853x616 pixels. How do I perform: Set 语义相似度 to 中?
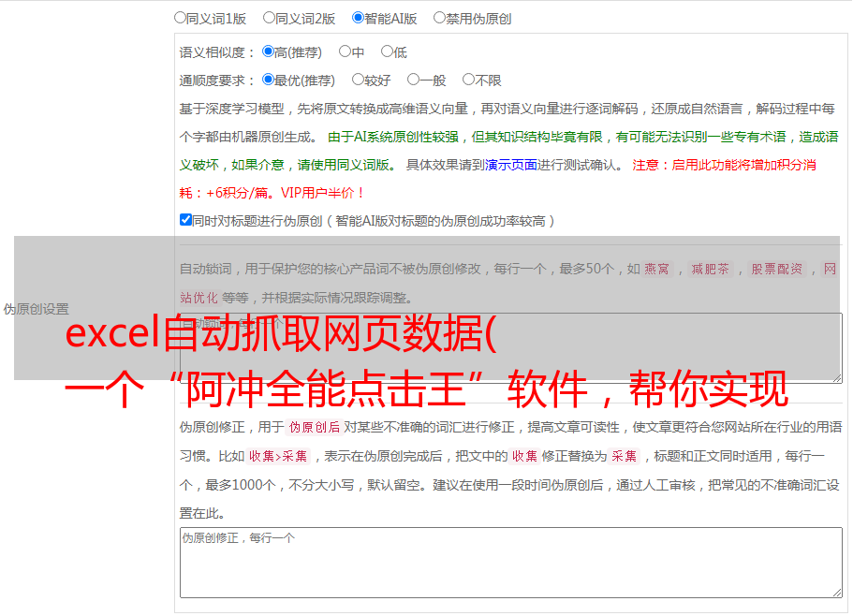(x=345, y=51)
